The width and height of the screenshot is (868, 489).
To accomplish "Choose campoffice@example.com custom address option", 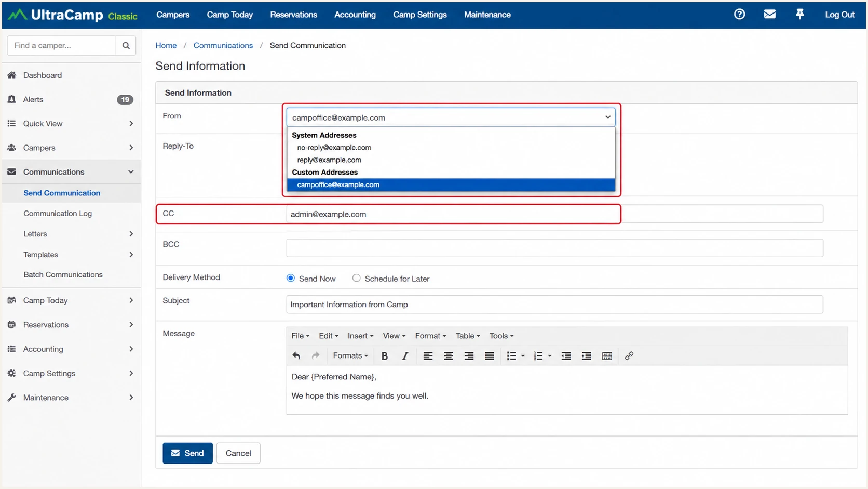I will point(451,185).
